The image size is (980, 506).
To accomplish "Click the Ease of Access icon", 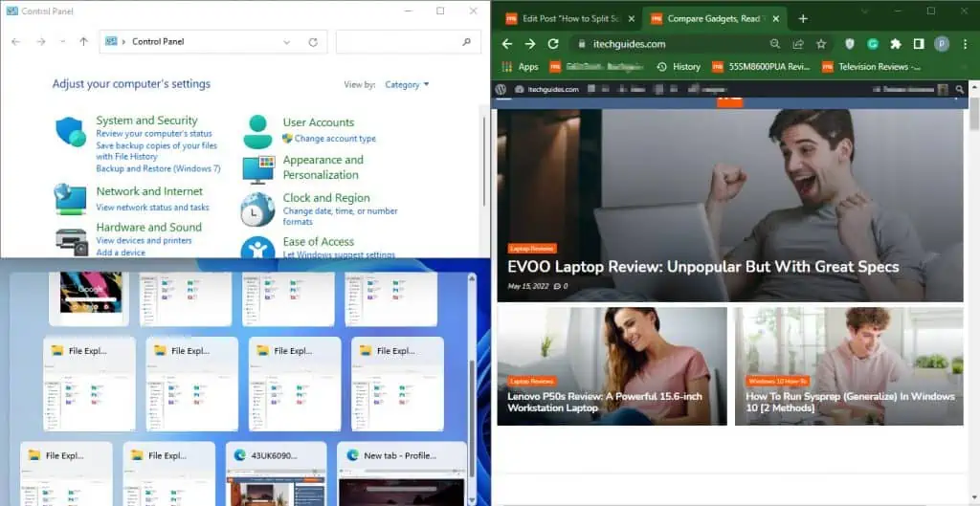I will coord(257,248).
